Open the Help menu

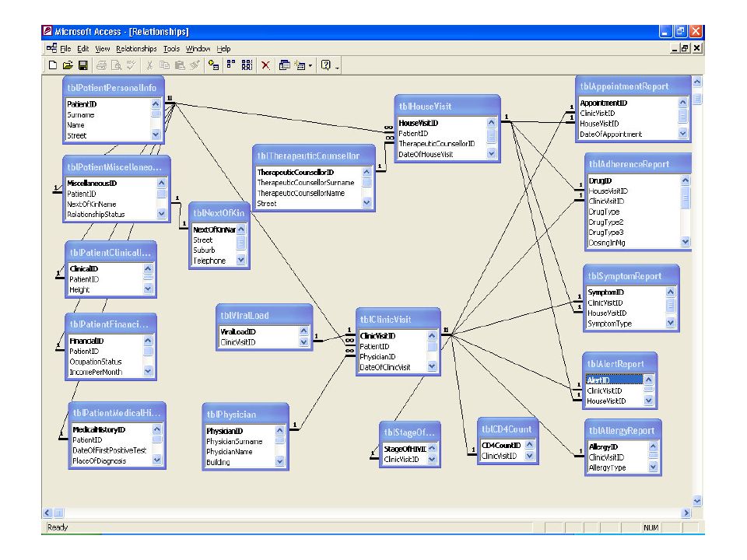click(223, 48)
